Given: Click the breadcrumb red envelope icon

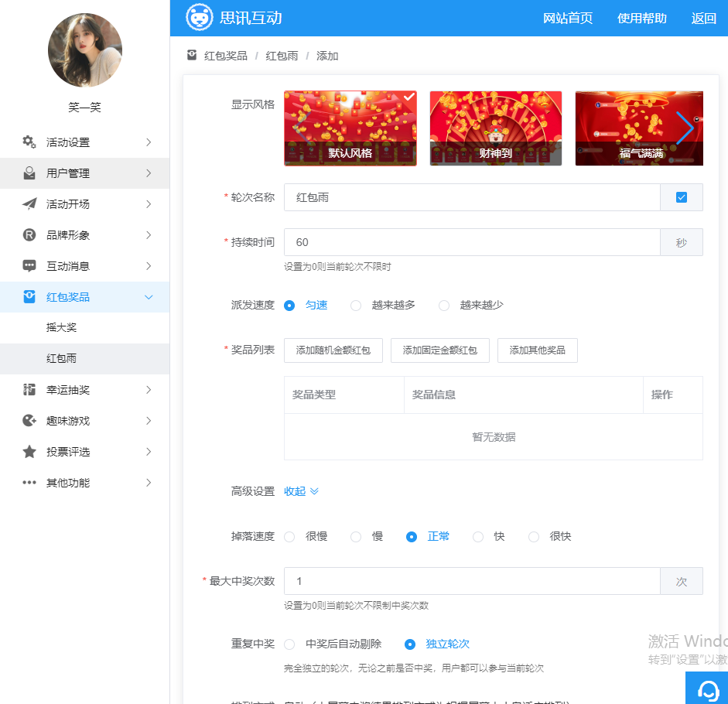Looking at the screenshot, I should [192, 55].
